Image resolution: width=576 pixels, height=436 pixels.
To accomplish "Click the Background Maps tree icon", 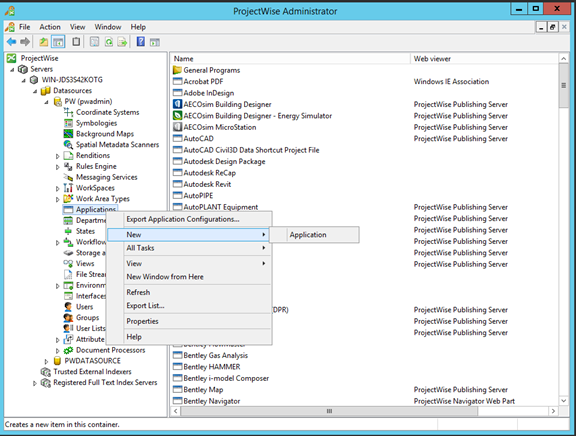I will [68, 134].
